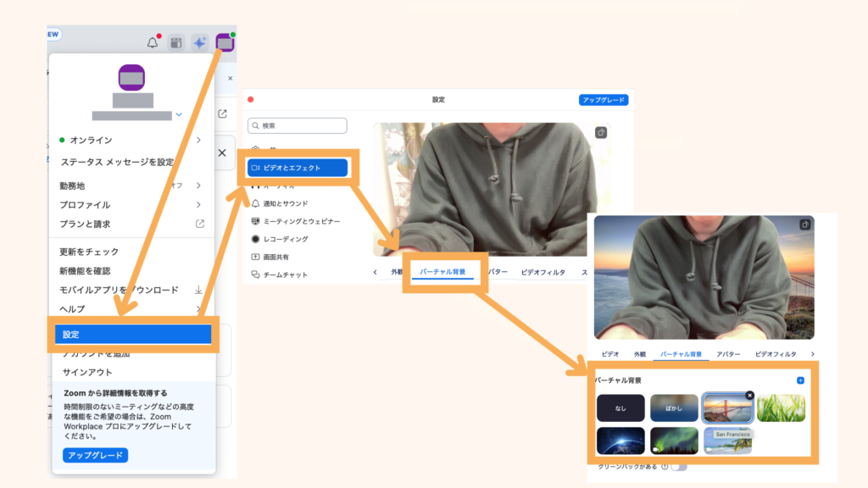Click the purple profile avatar icon
The width and height of the screenshot is (868, 488).
click(225, 42)
